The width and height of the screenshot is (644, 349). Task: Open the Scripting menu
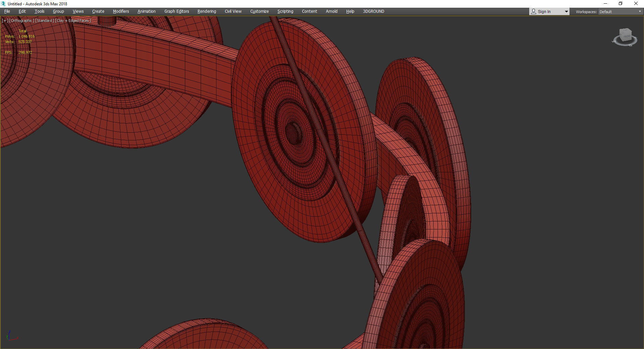(x=285, y=11)
